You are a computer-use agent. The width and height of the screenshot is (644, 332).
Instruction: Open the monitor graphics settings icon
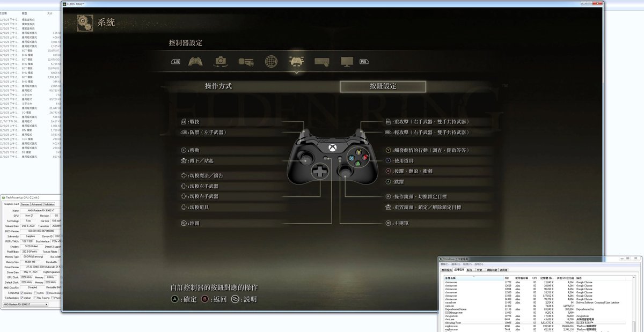click(347, 61)
